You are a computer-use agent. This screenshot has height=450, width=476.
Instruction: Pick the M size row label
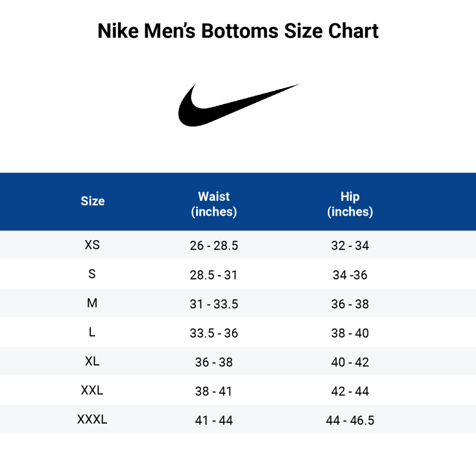[x=92, y=303]
